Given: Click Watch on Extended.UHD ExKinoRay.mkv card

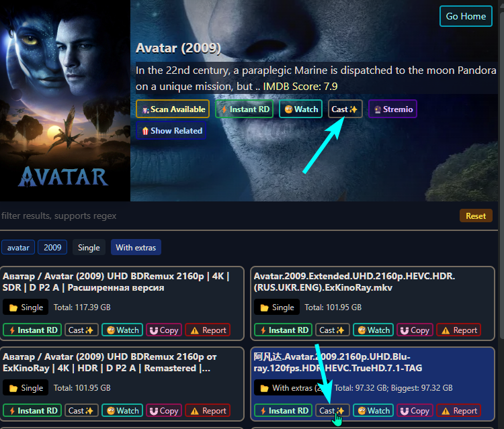Looking at the screenshot, I should [x=373, y=330].
